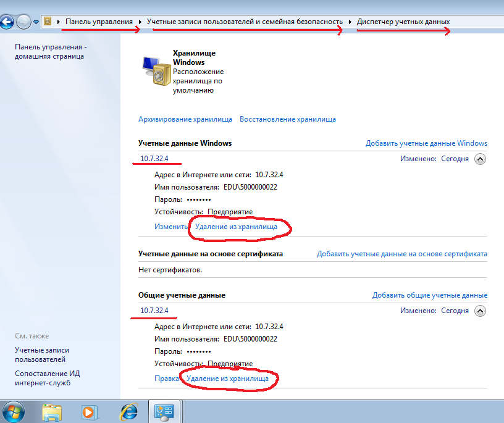Click Учетные данные Windows section heading
Screen dimensions: 504x423
[185, 143]
